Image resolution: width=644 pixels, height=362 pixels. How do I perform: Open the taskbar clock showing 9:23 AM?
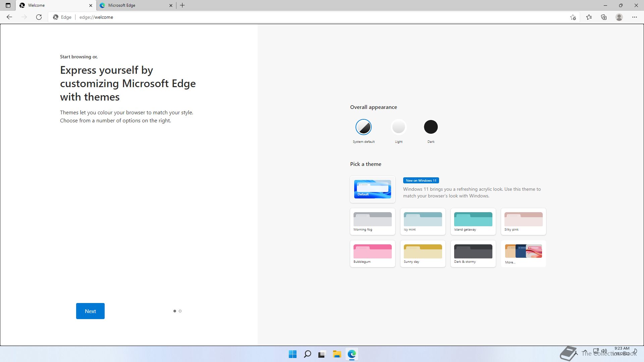coord(622,351)
